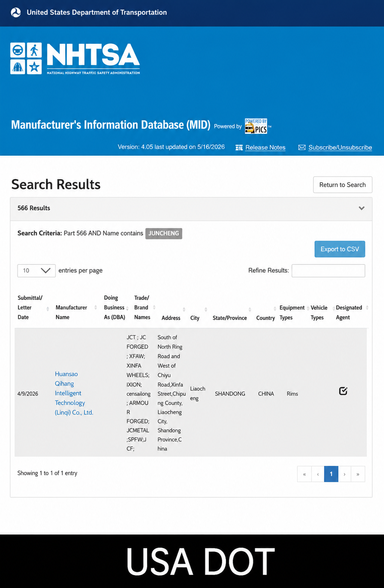384x588 pixels.
Task: Click the PICS powered-by logo
Action: (256, 126)
